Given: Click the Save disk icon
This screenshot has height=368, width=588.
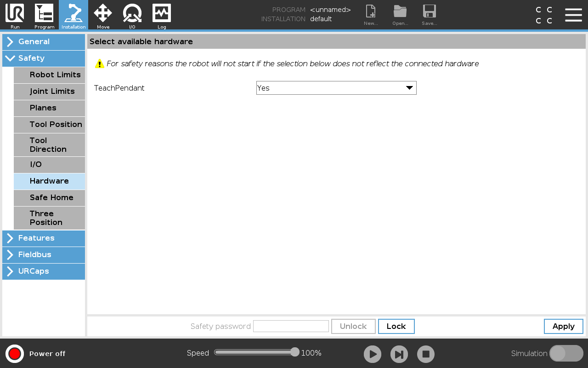Looking at the screenshot, I should click(x=430, y=15).
